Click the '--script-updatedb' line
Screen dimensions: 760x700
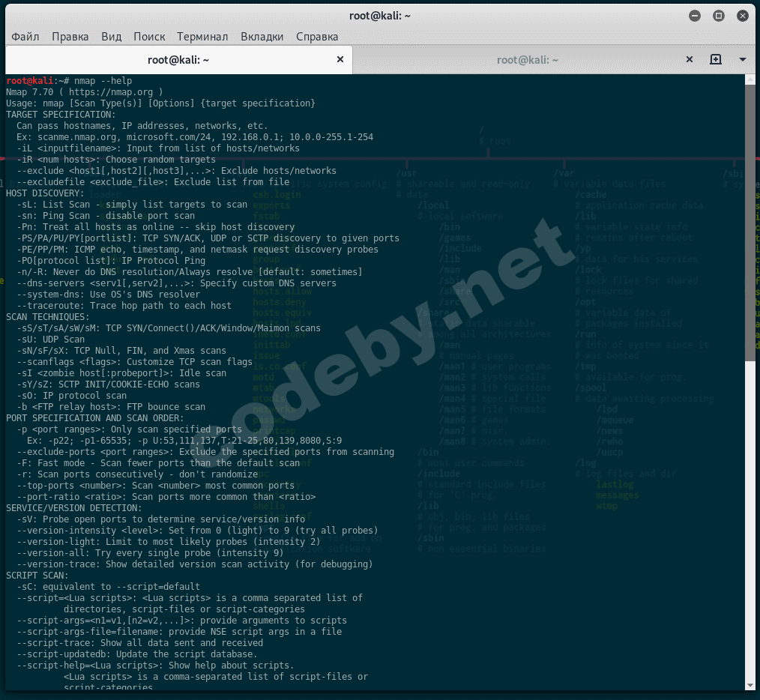coord(137,654)
